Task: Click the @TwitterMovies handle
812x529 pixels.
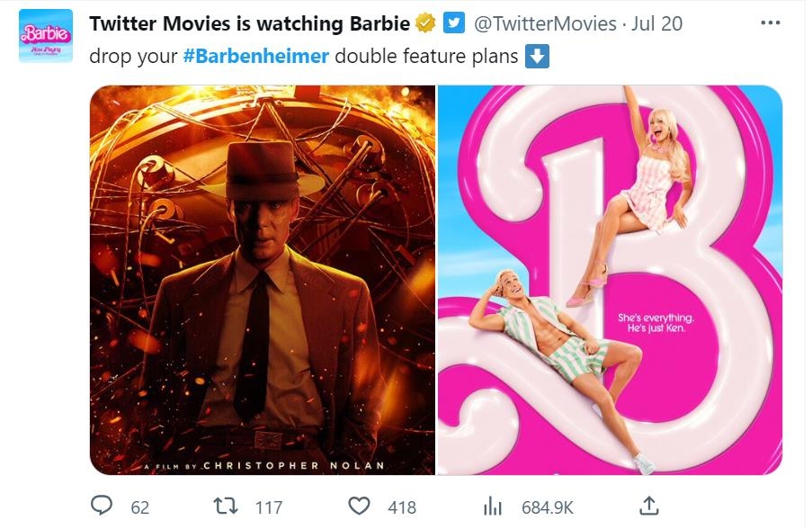Action: pyautogui.click(x=545, y=23)
